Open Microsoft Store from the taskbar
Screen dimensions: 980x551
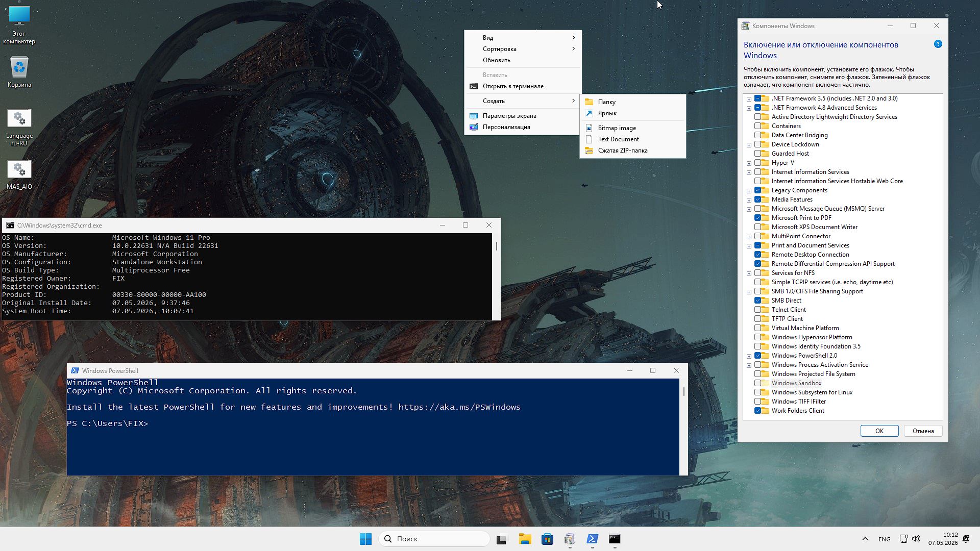click(x=547, y=539)
